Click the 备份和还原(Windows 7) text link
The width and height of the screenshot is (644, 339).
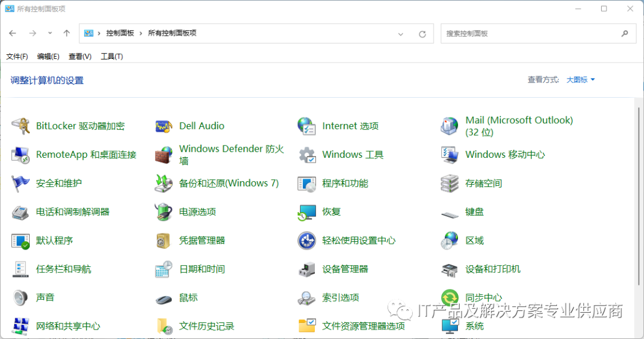[229, 184]
